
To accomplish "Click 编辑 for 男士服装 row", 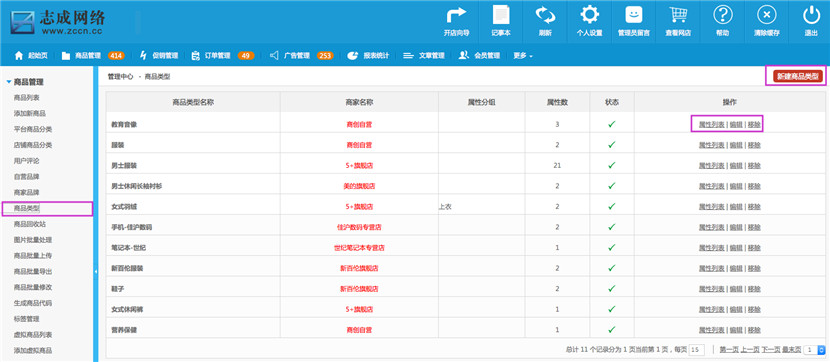I will click(x=736, y=166).
